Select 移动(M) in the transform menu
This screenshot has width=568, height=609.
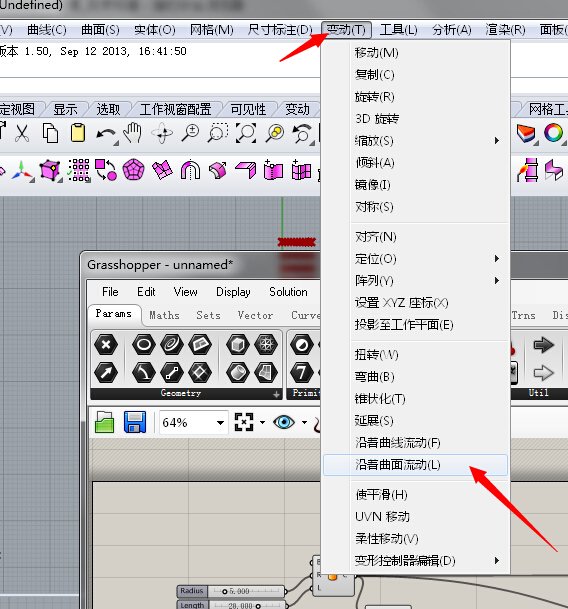tap(415, 52)
